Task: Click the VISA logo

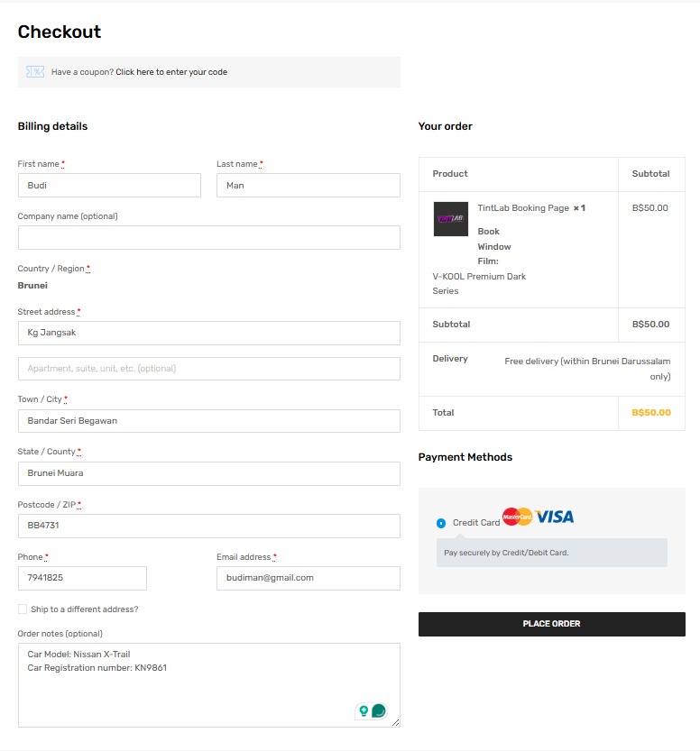Action: tap(555, 517)
